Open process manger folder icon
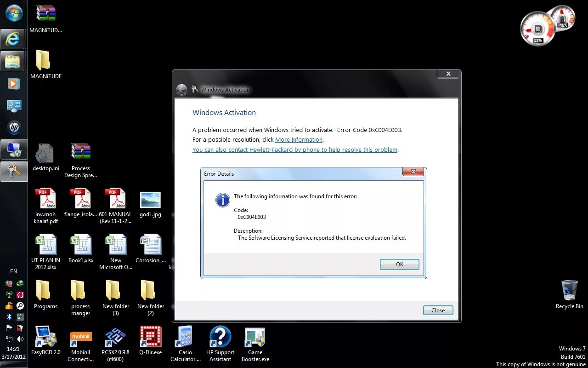The image size is (588, 368). tap(81, 298)
